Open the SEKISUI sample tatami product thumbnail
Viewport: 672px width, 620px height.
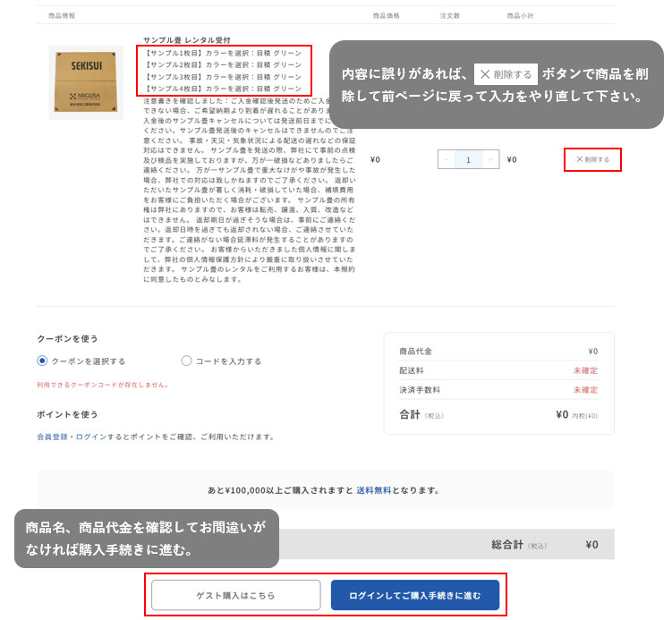86,82
